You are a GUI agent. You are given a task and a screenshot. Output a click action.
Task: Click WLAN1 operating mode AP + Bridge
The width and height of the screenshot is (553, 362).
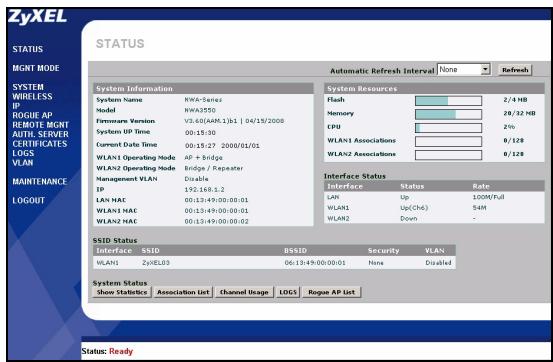click(203, 158)
